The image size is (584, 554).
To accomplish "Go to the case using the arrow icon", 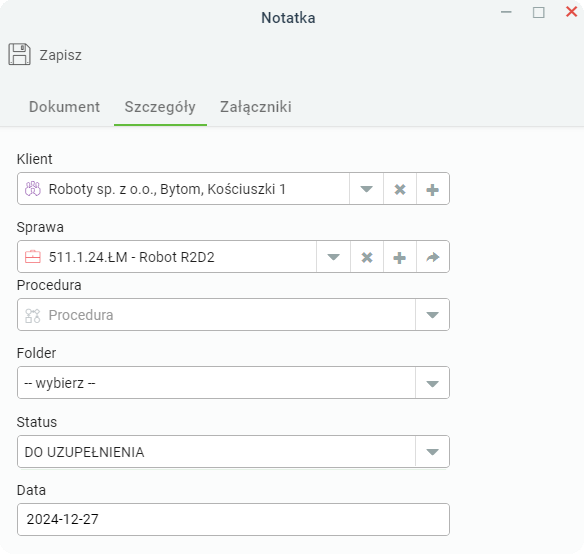I will click(432, 257).
